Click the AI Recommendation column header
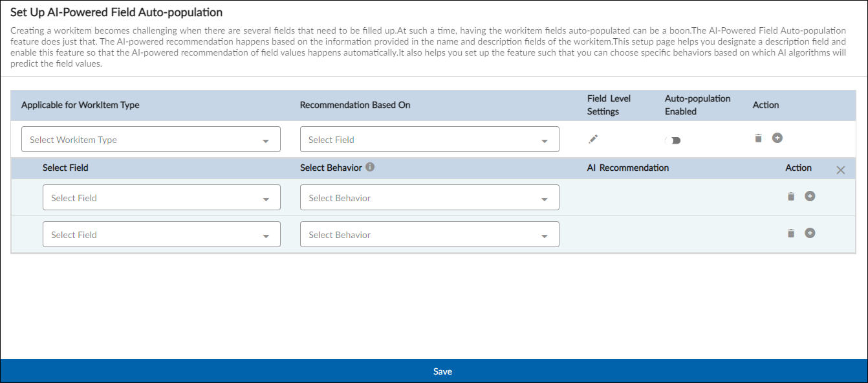This screenshot has height=383, width=868. [x=627, y=168]
